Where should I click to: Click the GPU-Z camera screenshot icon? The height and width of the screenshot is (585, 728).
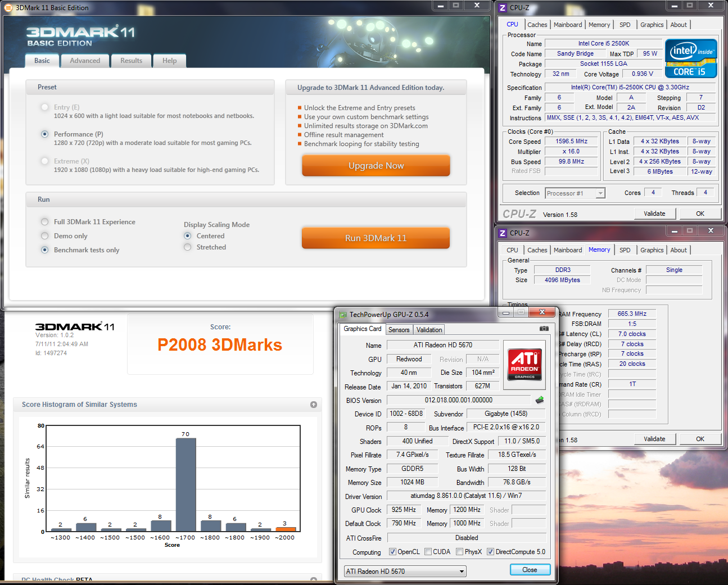click(x=544, y=329)
